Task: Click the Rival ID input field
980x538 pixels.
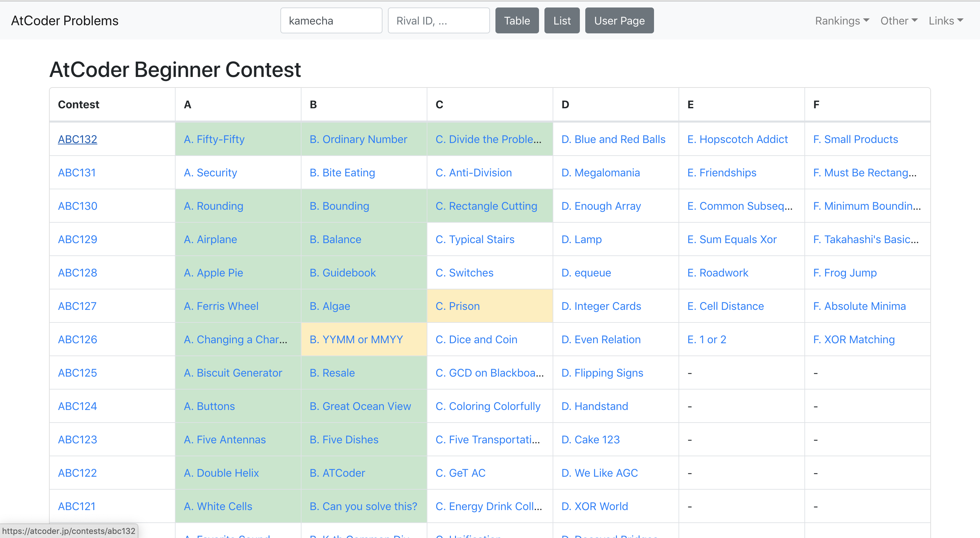Action: 438,20
